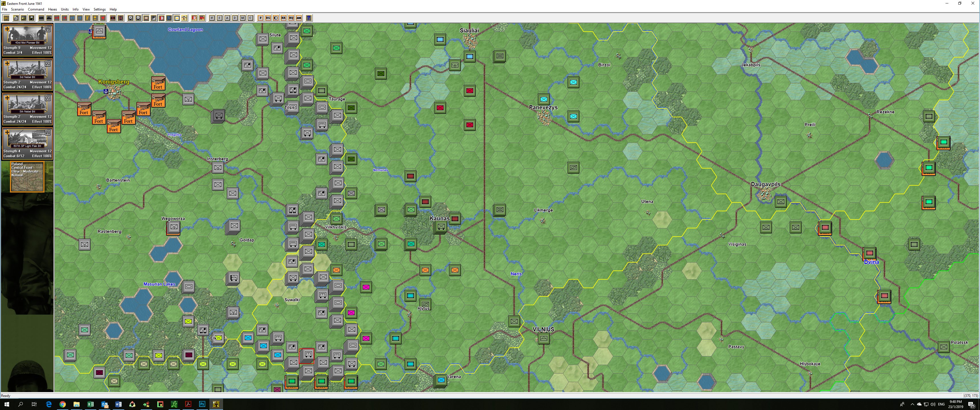
Task: Click the star and cross toolbar icon
Action: click(153, 18)
